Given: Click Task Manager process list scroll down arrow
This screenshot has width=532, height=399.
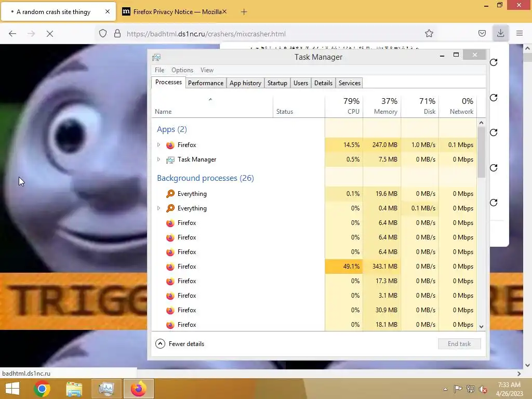Looking at the screenshot, I should pyautogui.click(x=481, y=326).
